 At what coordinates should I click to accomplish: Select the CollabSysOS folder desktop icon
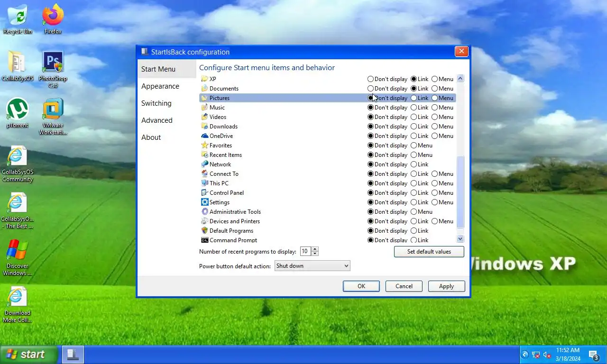click(18, 66)
